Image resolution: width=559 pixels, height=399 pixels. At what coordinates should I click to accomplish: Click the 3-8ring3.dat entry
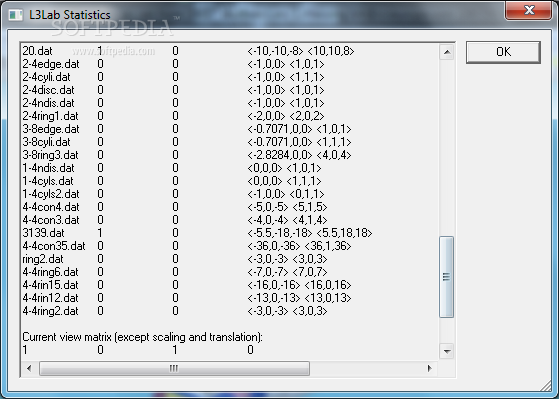(x=51, y=155)
